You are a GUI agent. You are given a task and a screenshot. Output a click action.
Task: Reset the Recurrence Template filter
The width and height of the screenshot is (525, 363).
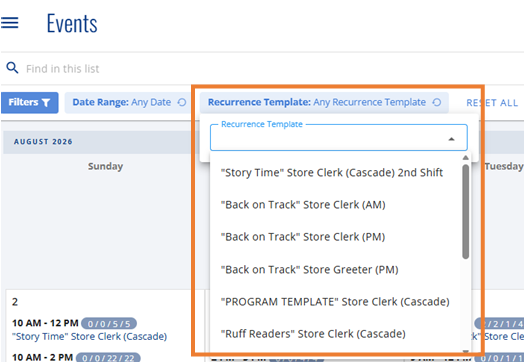[x=437, y=102]
